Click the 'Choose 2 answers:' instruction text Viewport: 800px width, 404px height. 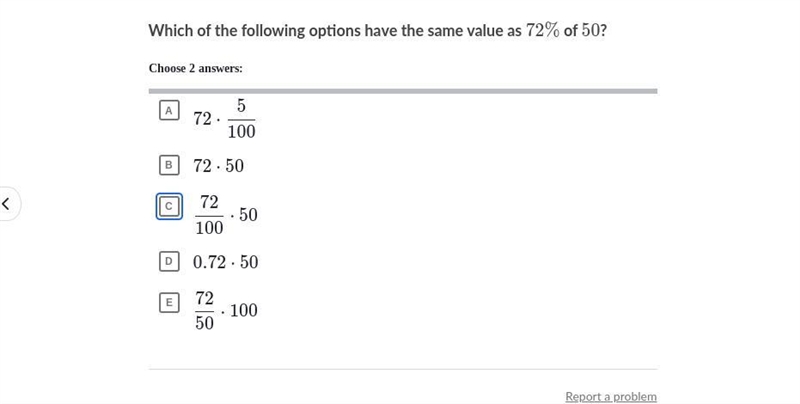pos(196,68)
